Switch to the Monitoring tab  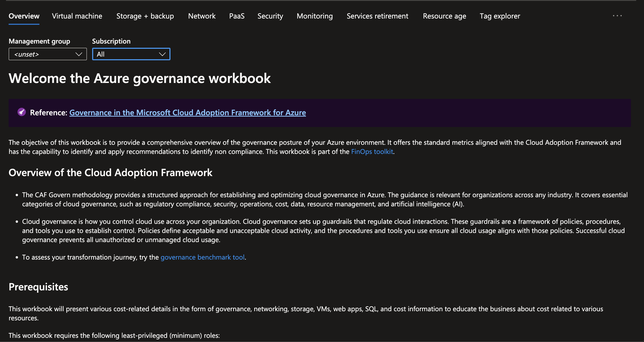(314, 16)
